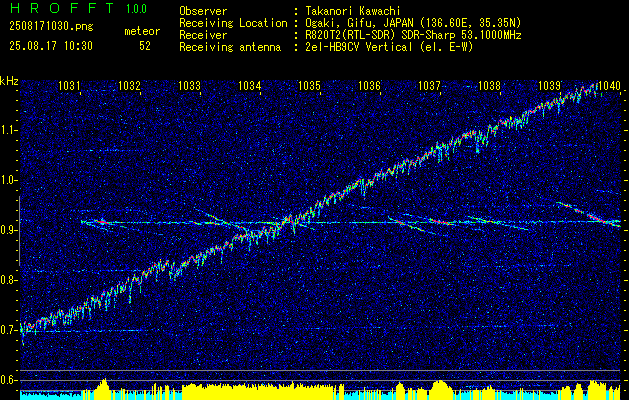Image resolution: width=629 pixels, height=400 pixels.
Task: Click the 1039 time axis marker
Action: (x=549, y=85)
